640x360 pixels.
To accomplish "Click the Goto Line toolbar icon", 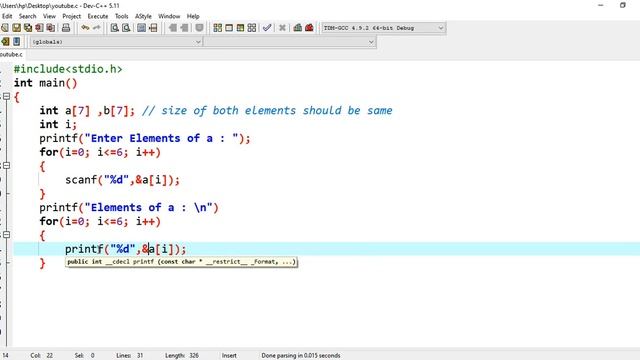I will (x=153, y=28).
